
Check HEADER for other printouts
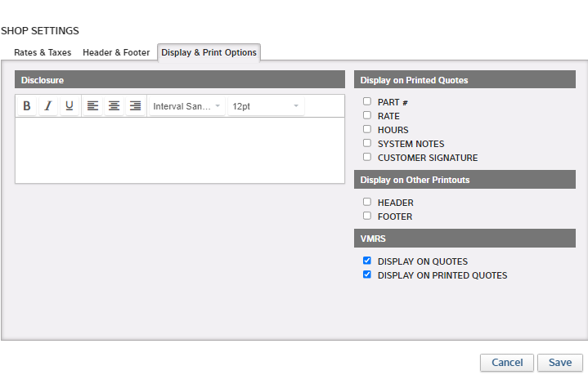pos(367,203)
